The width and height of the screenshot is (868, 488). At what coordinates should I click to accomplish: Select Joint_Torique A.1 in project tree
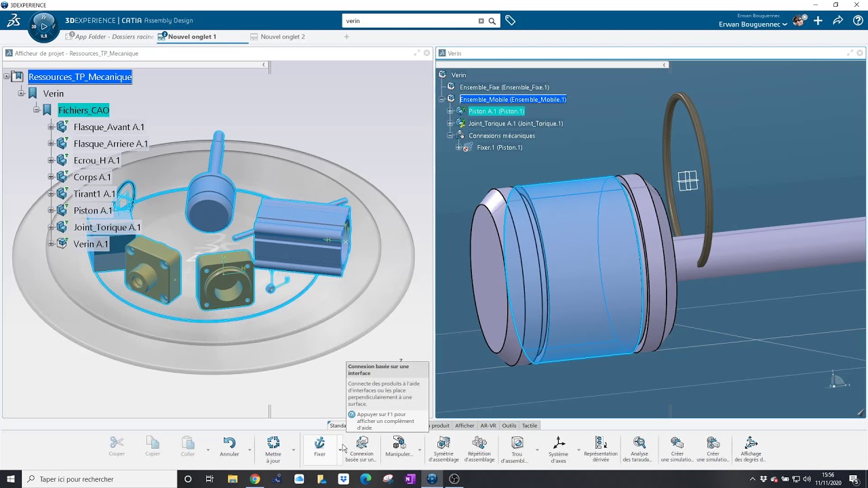pyautogui.click(x=107, y=227)
